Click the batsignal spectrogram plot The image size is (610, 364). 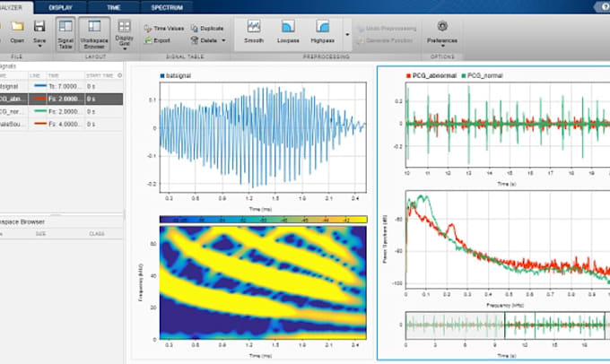coord(263,282)
